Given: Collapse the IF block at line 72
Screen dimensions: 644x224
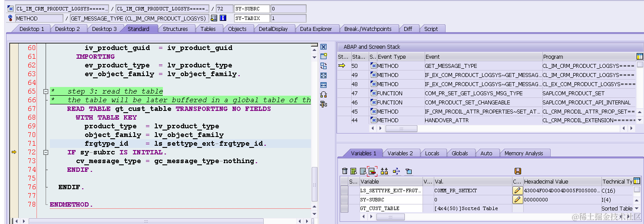Looking at the screenshot, I should pyautogui.click(x=46, y=152).
